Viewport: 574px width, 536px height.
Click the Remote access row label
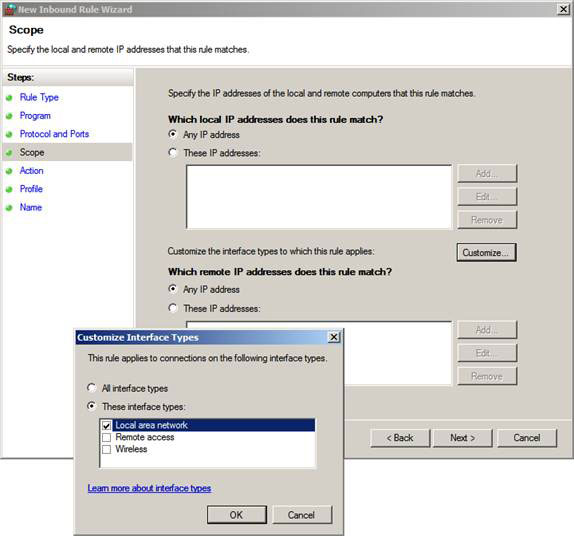145,437
